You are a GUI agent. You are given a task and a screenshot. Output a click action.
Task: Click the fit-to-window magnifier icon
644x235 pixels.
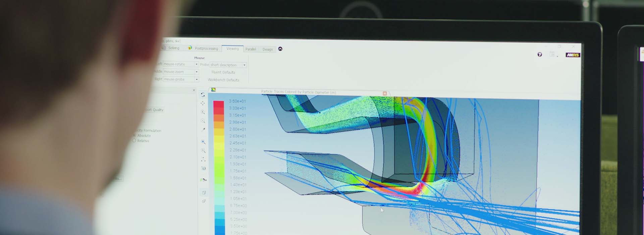pos(203,142)
